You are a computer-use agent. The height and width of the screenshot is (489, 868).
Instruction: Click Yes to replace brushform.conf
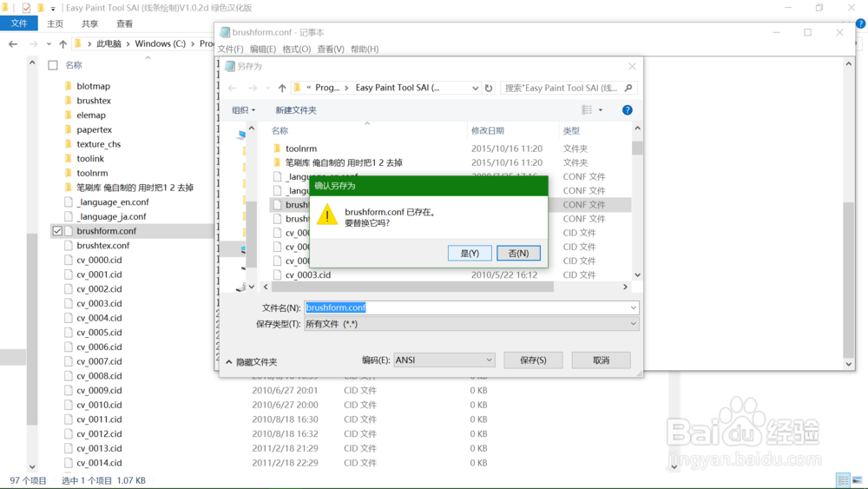[470, 253]
